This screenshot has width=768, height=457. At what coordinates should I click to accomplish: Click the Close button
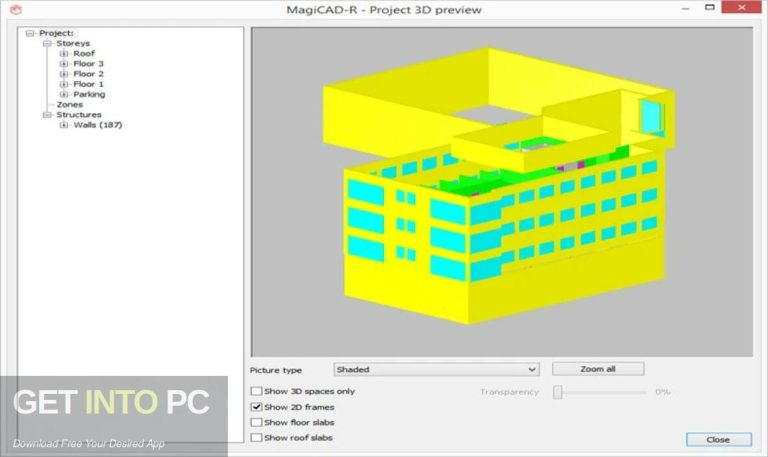(x=719, y=439)
